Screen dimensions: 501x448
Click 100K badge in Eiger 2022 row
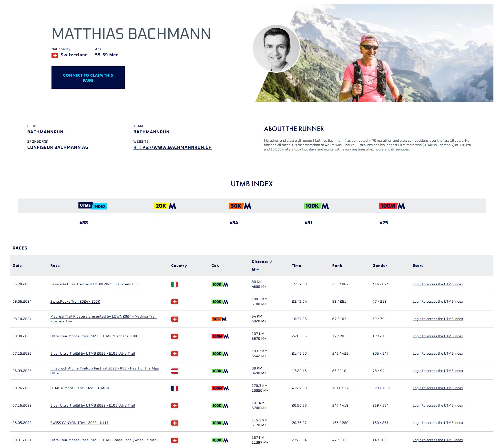click(220, 406)
